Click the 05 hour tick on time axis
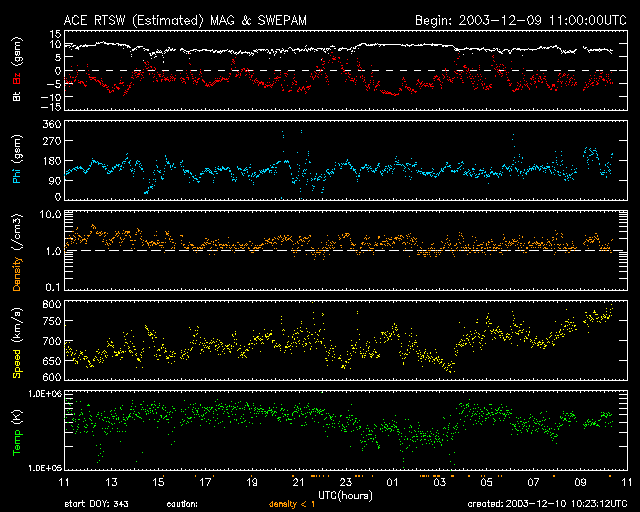Screen dimensions: 640x512 [x=486, y=482]
